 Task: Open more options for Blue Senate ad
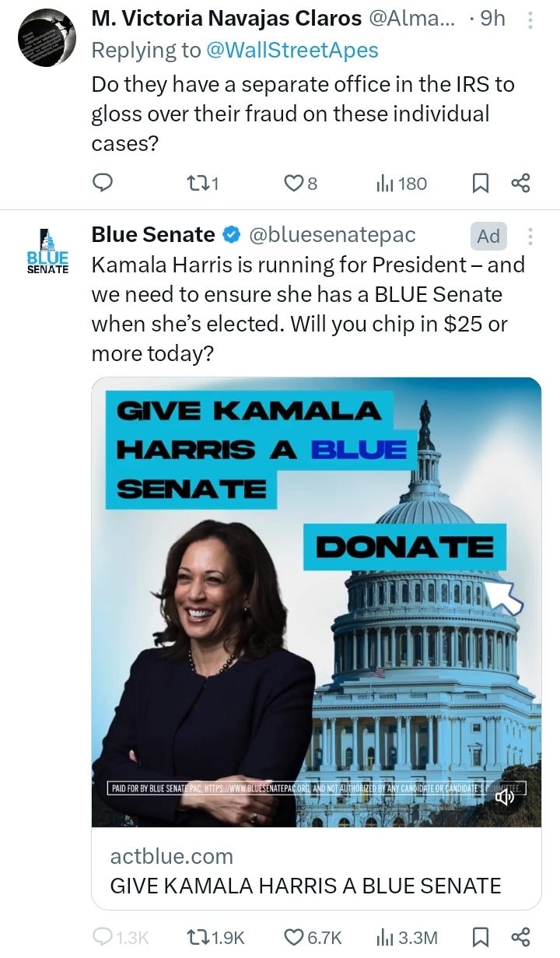(x=530, y=236)
